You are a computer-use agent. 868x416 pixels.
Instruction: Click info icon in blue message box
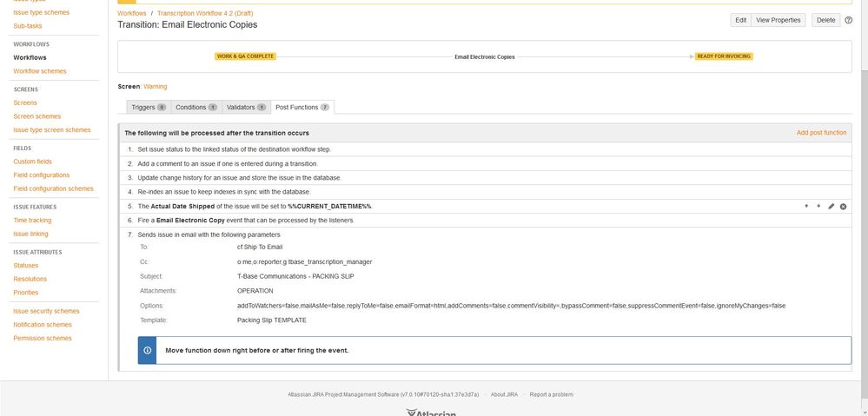[147, 350]
